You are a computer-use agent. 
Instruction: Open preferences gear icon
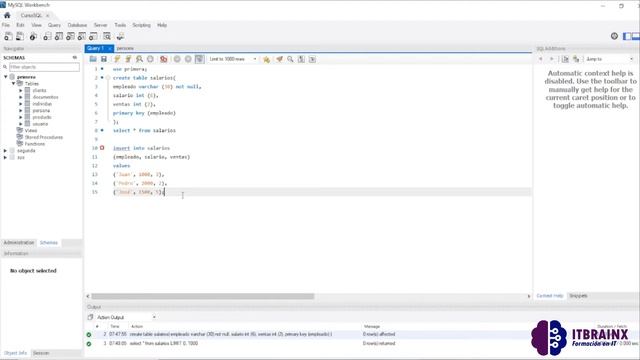(x=614, y=36)
